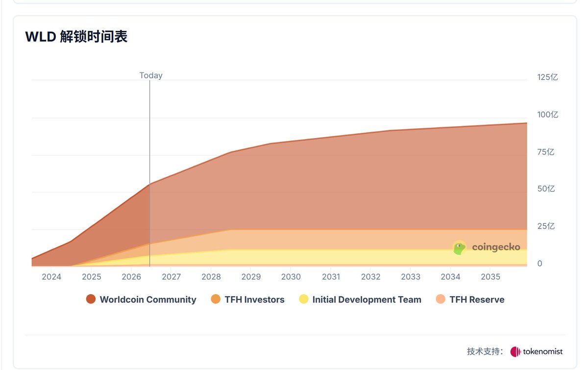Viewport: 588px width, 370px height.
Task: Click the Today marker label
Action: (151, 75)
